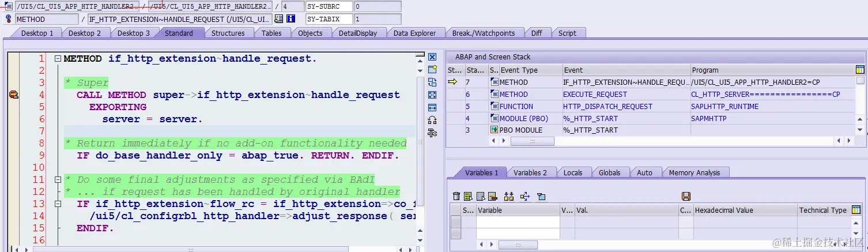Click the stack table horizontal scrollbar thumb
Screen dimensions: 868x252
(532, 141)
